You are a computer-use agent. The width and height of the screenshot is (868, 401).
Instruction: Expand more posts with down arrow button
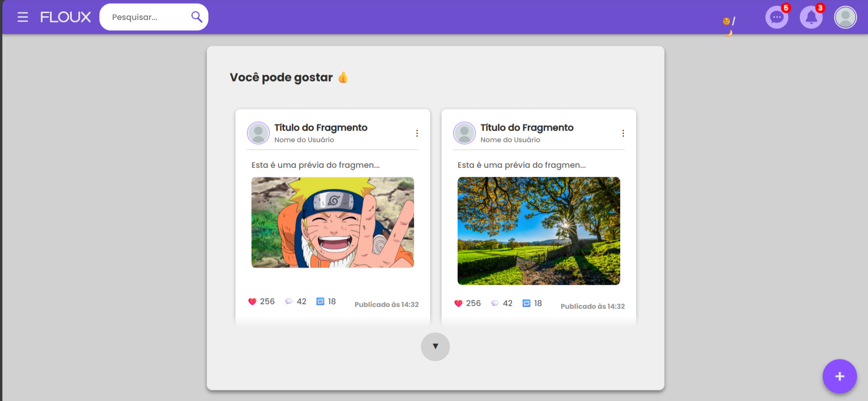coord(435,347)
